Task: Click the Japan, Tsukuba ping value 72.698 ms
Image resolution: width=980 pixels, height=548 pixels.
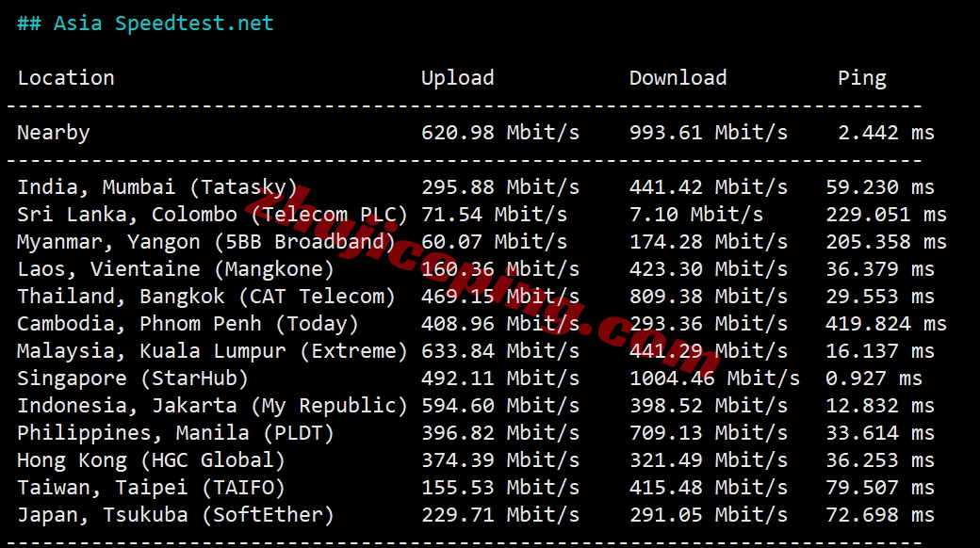Action: tap(879, 515)
